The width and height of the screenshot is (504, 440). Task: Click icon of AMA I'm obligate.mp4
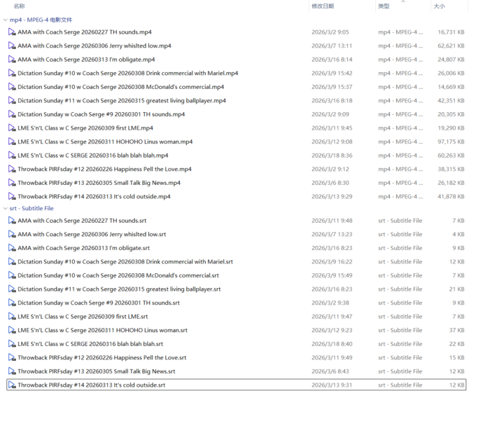pyautogui.click(x=12, y=59)
